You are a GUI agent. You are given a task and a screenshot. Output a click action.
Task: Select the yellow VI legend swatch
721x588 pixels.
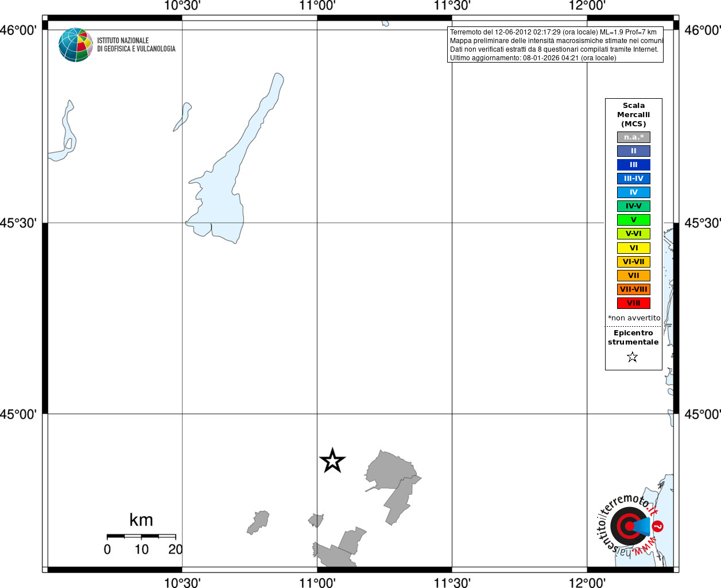(x=634, y=248)
